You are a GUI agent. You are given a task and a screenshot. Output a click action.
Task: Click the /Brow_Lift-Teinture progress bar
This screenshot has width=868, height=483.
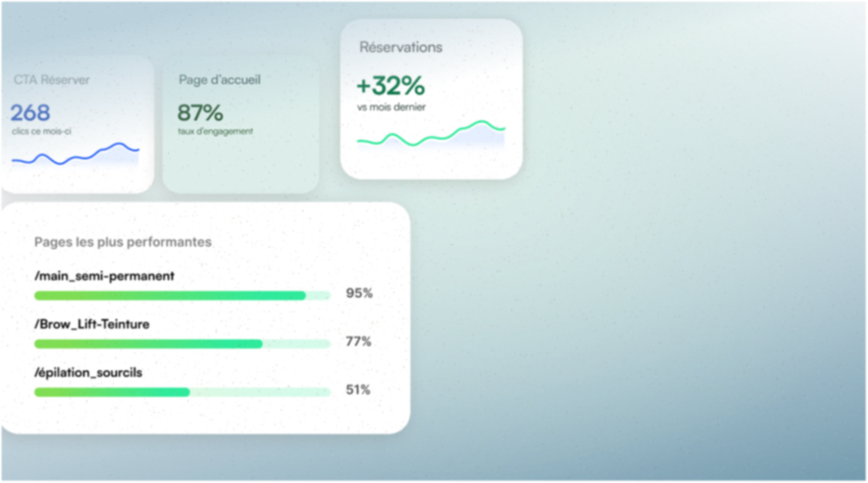[182, 344]
